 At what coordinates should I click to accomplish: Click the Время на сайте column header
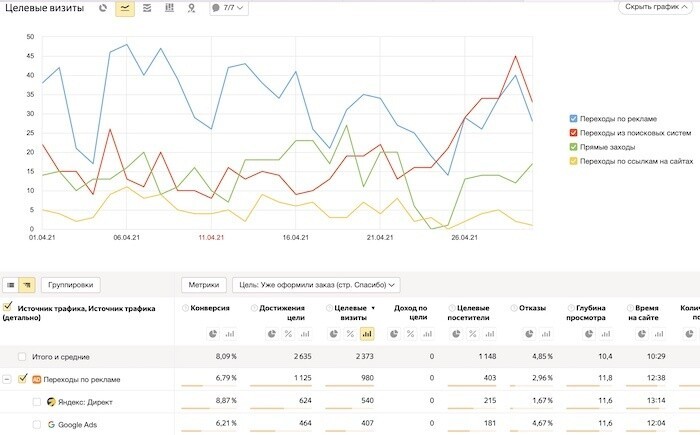pyautogui.click(x=643, y=313)
